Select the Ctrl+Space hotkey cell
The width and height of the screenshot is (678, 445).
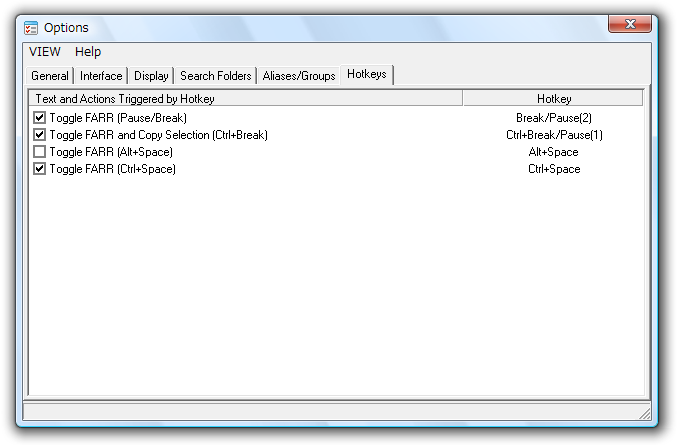[x=554, y=169]
